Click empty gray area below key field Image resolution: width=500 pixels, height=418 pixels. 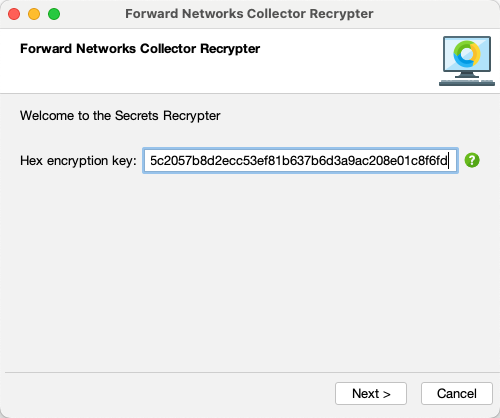point(250,267)
